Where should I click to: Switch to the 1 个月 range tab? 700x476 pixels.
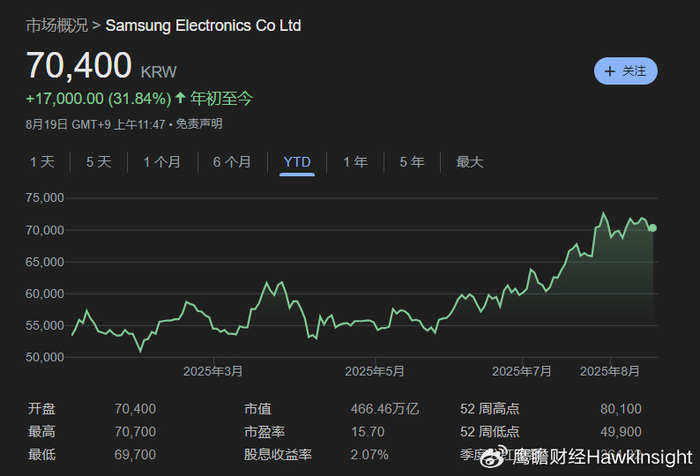[162, 162]
